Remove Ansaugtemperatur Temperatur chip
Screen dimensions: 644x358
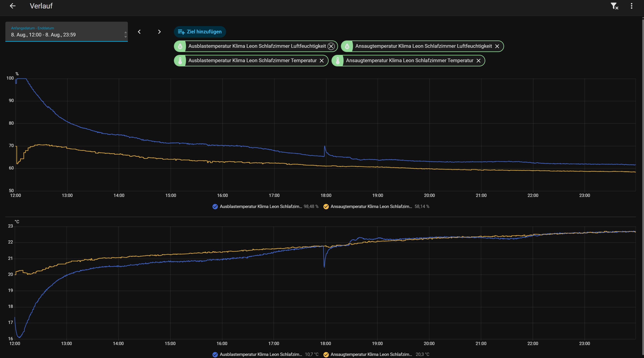click(x=478, y=61)
